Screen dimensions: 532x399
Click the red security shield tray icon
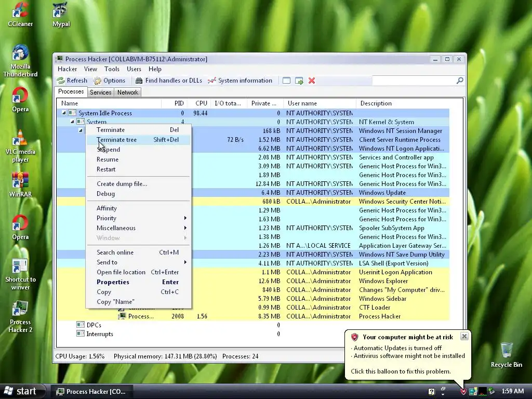463,392
